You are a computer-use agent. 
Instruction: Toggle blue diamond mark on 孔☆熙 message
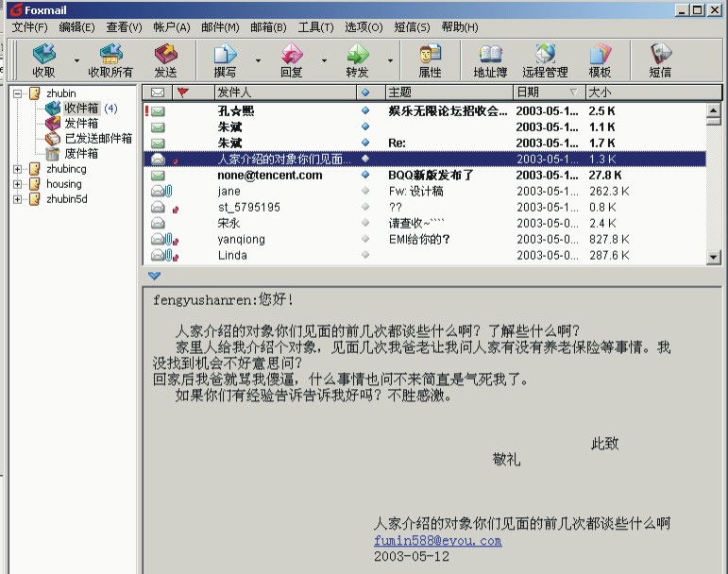[365, 110]
